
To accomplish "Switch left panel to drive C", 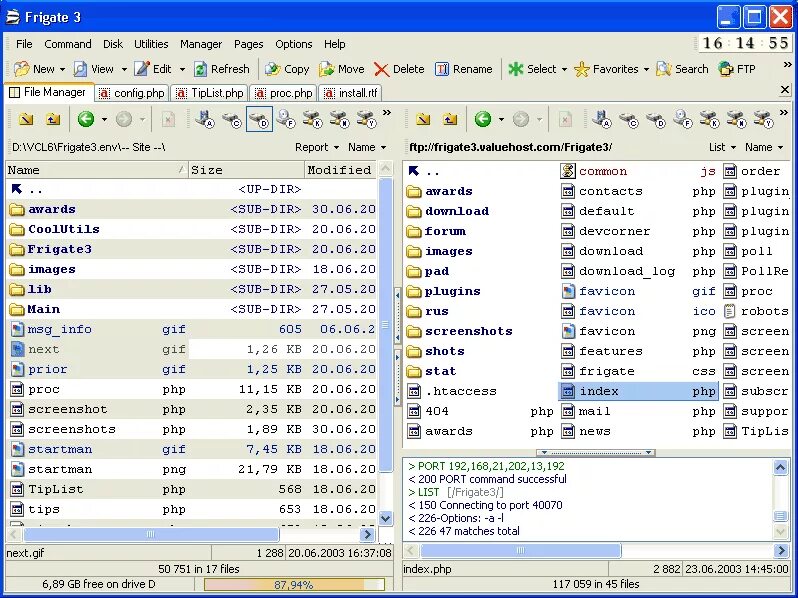I will (232, 119).
